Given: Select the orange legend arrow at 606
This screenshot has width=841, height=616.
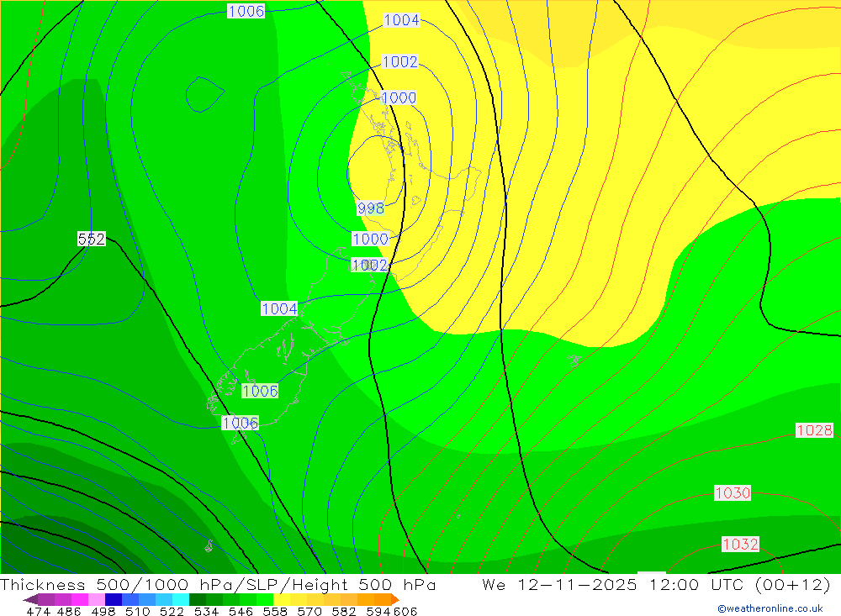Looking at the screenshot, I should [x=394, y=599].
